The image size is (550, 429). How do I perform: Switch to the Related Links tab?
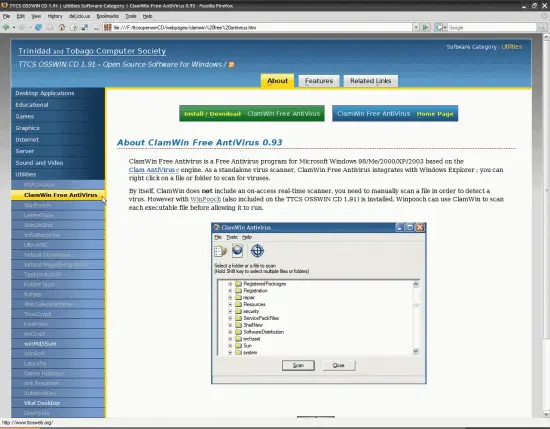(370, 81)
